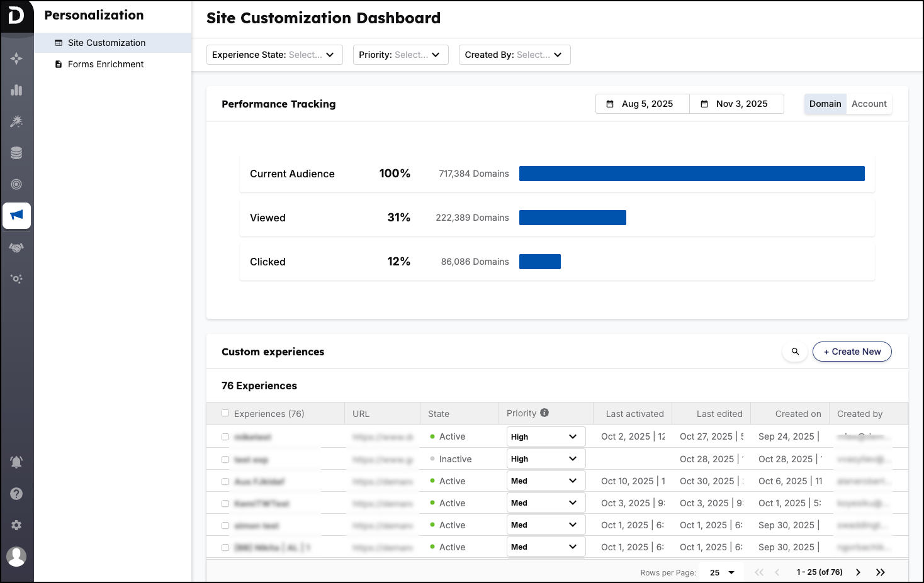Click the Create New button
Screen dimensions: 924x583
click(852, 352)
